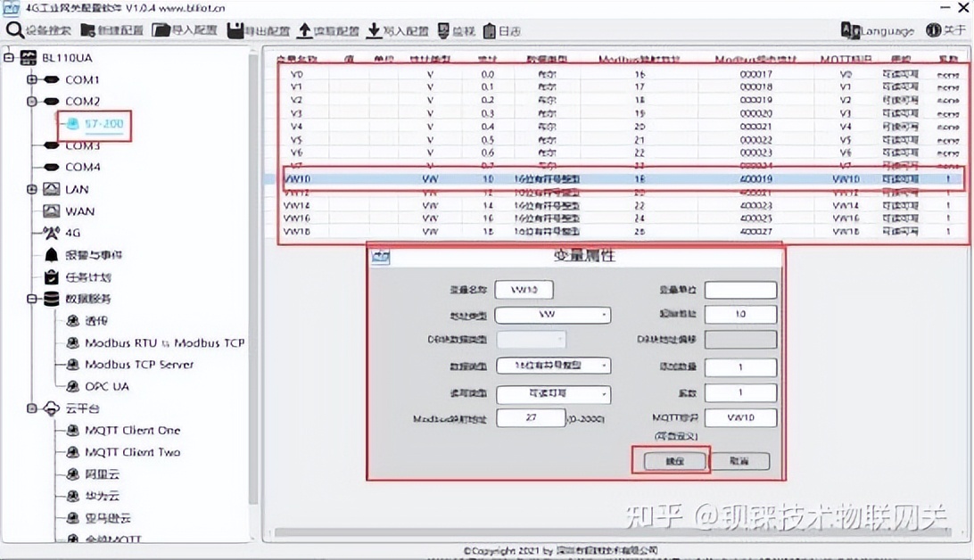Click the 确定 confirm button
Viewport: 974px width, 560px height.
click(674, 460)
